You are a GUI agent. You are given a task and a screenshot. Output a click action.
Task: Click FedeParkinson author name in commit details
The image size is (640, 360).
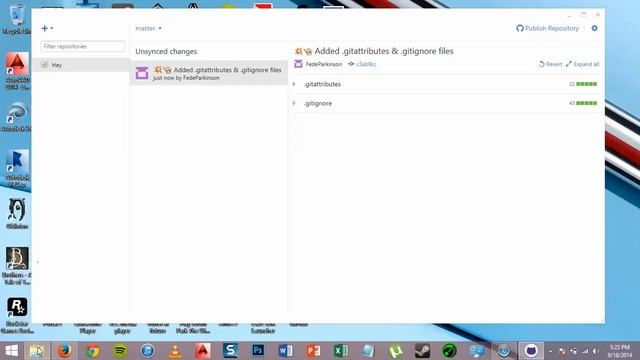coord(324,64)
